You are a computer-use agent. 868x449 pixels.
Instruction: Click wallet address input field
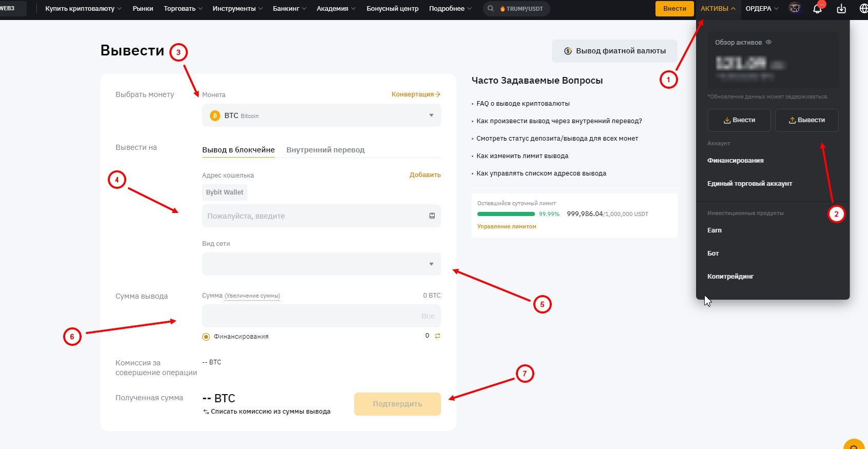click(321, 216)
